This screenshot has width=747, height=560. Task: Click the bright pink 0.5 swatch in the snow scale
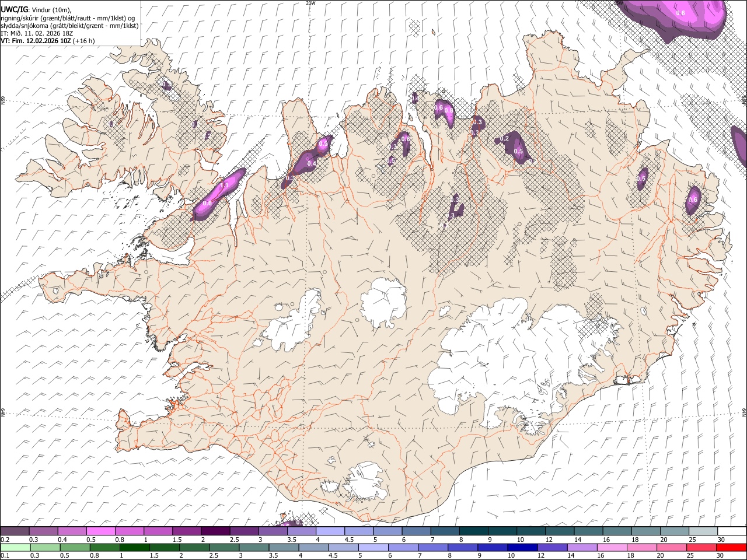[x=100, y=531]
